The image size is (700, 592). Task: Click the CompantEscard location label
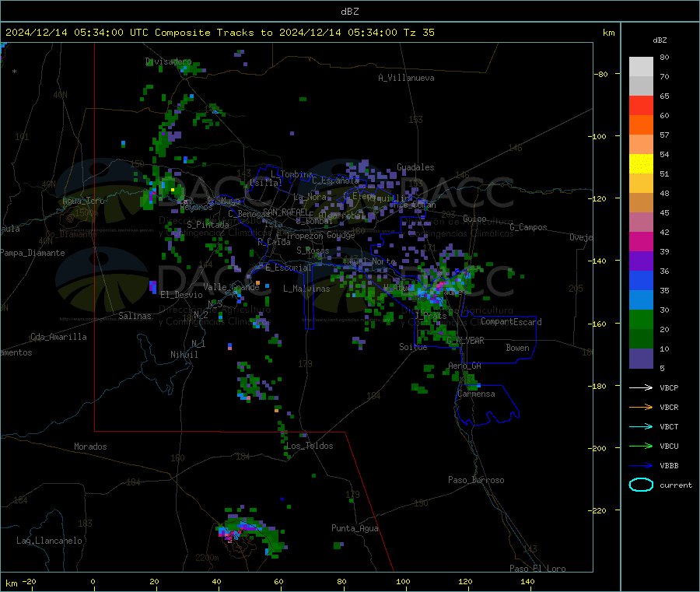(x=511, y=321)
